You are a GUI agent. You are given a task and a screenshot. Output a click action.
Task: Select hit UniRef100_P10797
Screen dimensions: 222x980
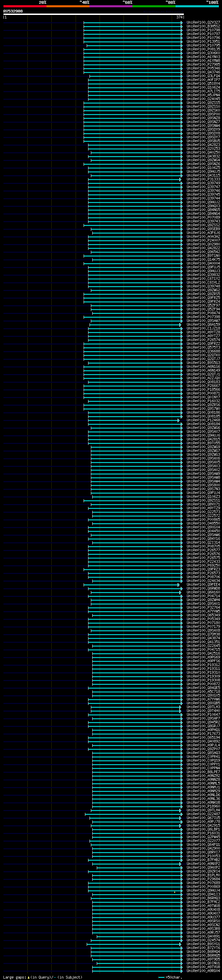(203, 34)
